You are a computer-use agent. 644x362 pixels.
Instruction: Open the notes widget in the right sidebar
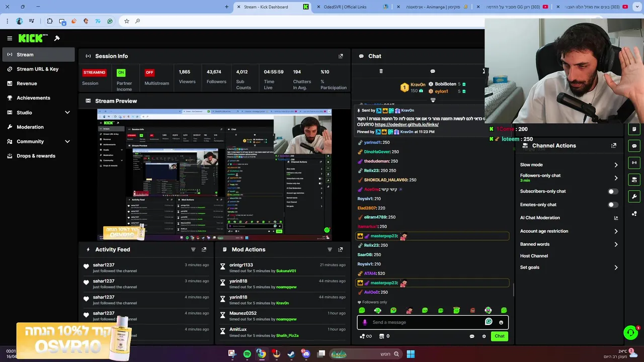(x=634, y=129)
